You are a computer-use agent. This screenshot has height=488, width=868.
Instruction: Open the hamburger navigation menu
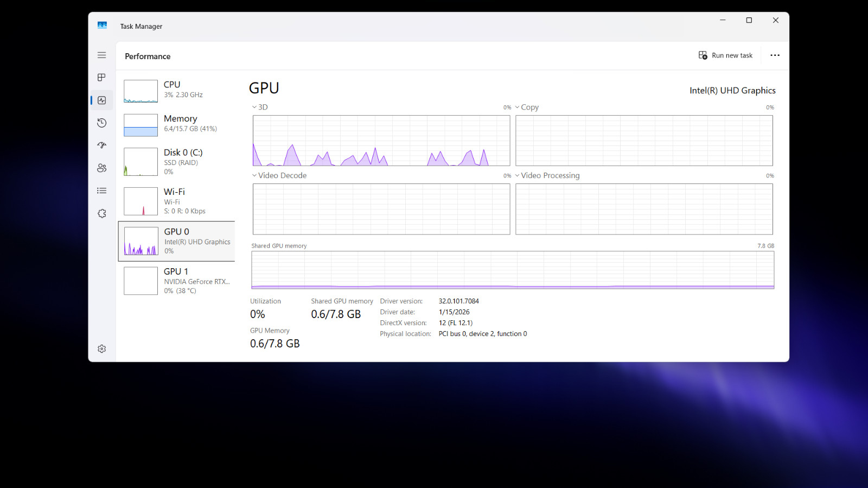pos(101,55)
